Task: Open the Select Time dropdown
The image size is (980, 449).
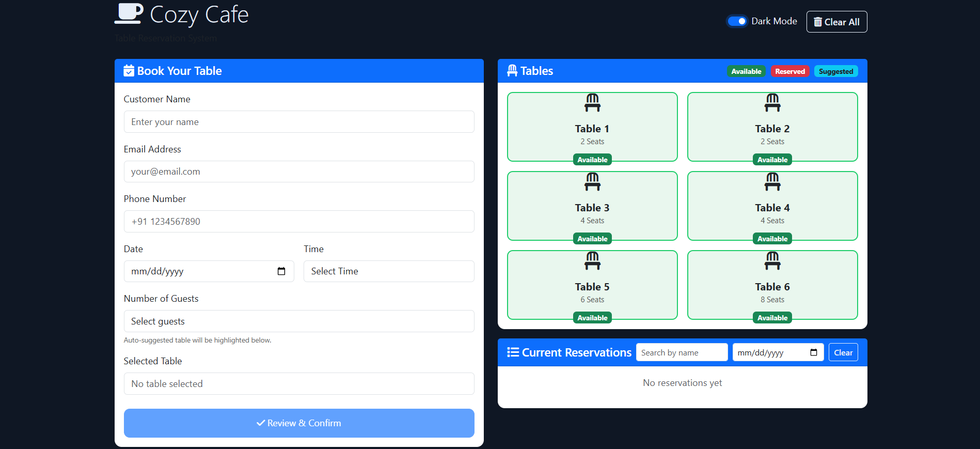Action: coord(388,271)
